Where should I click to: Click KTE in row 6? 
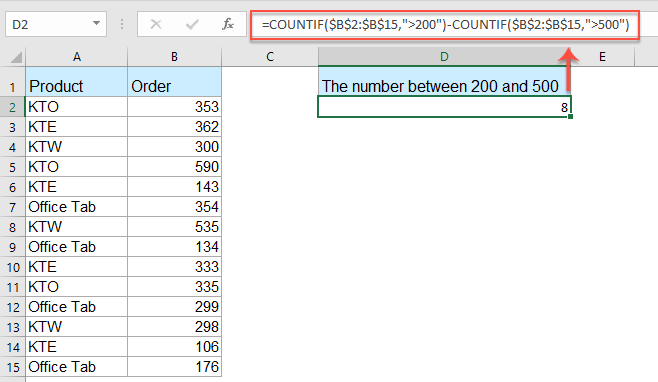76,187
